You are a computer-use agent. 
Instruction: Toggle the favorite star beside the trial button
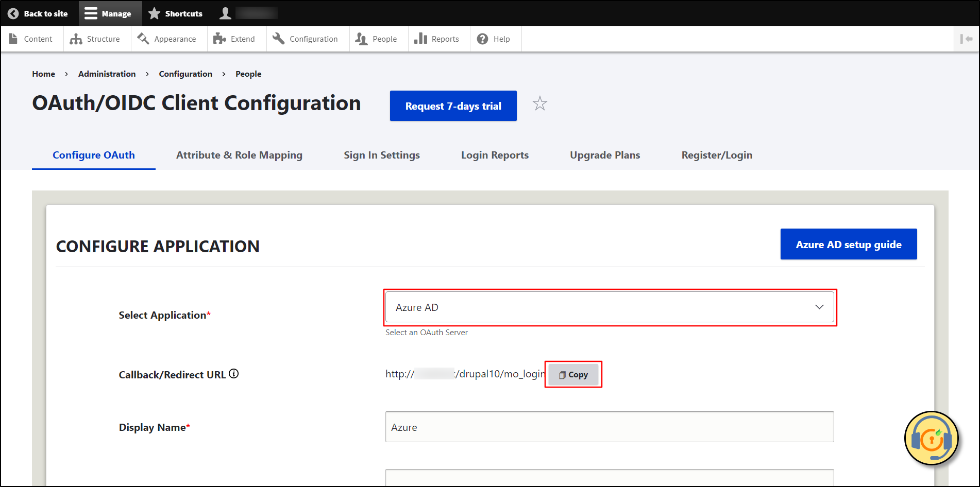click(539, 104)
